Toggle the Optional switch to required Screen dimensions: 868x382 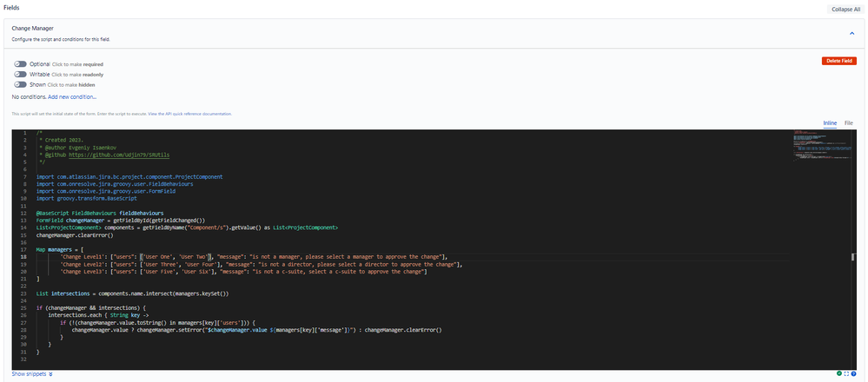click(21, 64)
